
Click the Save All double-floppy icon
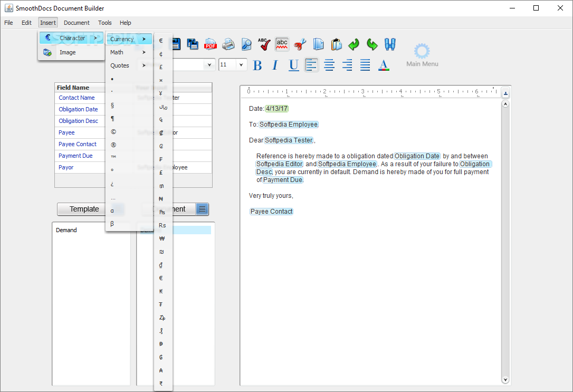(193, 44)
